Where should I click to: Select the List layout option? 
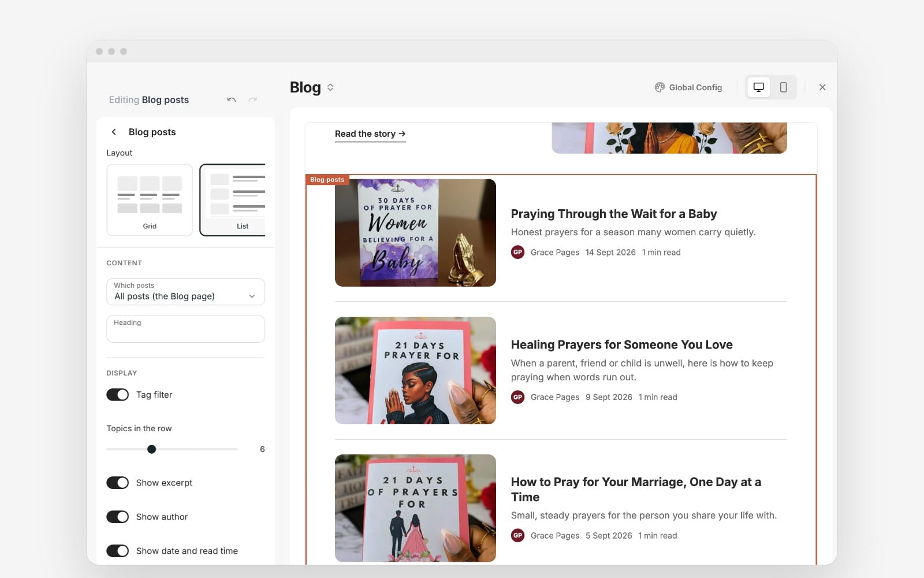(x=233, y=200)
